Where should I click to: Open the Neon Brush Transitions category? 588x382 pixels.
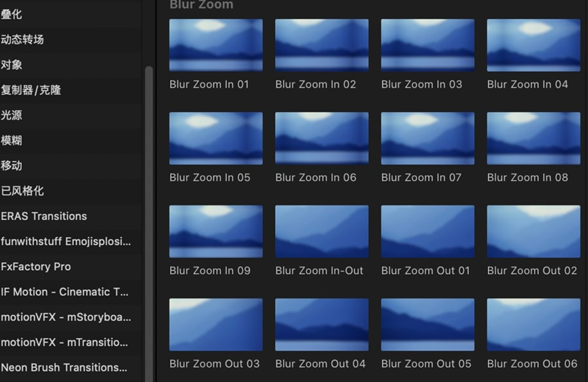(64, 368)
